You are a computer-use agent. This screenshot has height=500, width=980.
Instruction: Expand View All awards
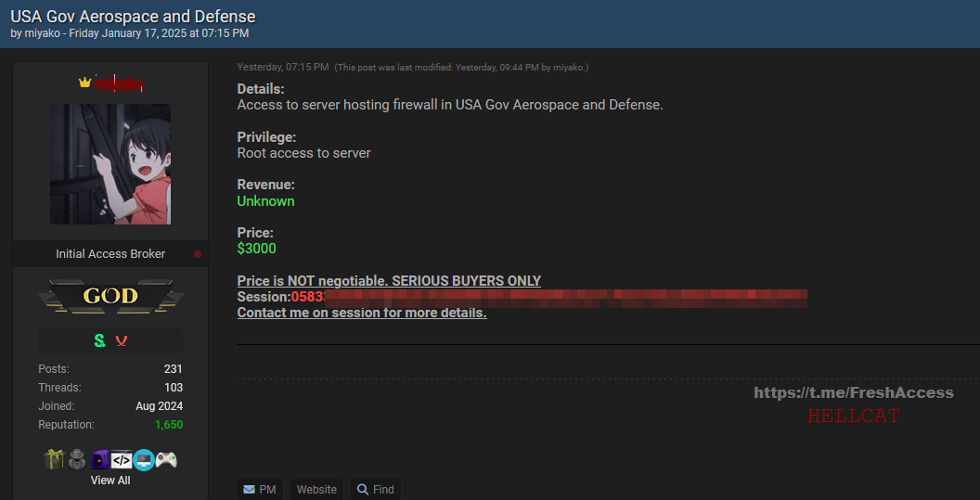[x=110, y=480]
